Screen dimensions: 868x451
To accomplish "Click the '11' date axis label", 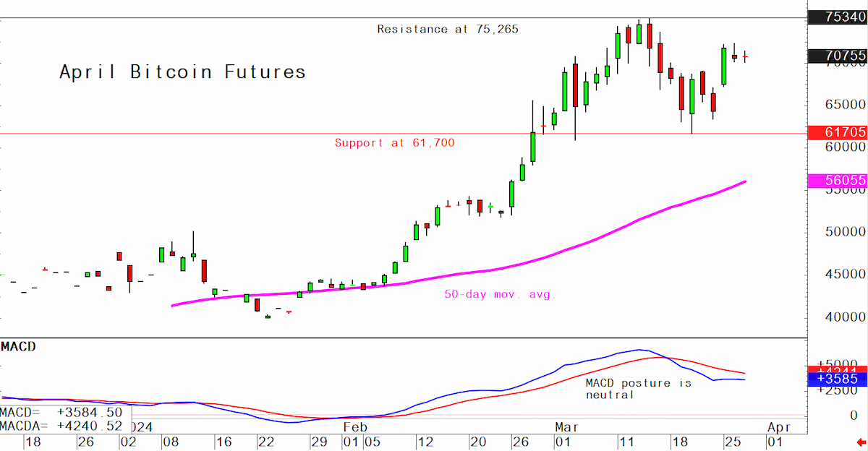I will click(626, 441).
